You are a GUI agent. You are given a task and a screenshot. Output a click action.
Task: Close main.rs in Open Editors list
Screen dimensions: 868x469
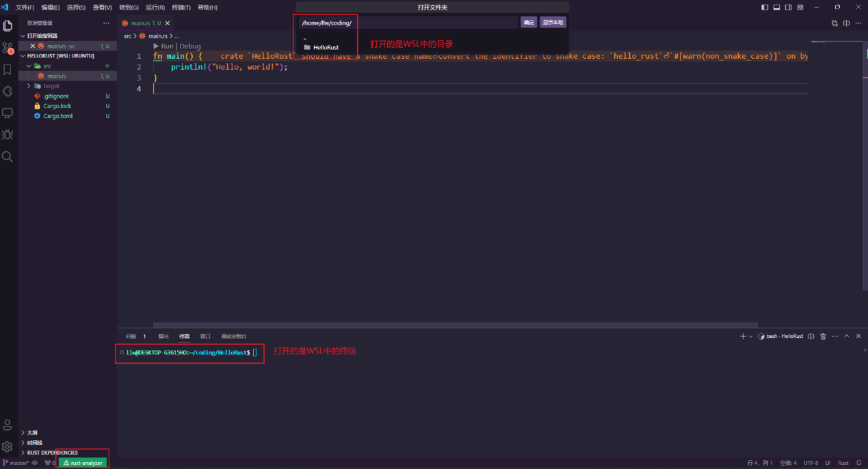pyautogui.click(x=32, y=46)
